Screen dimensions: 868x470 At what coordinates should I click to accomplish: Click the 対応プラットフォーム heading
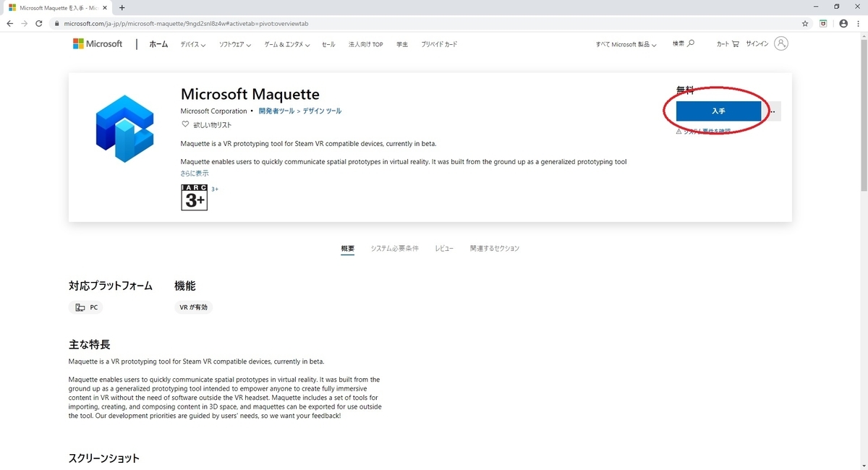click(111, 286)
